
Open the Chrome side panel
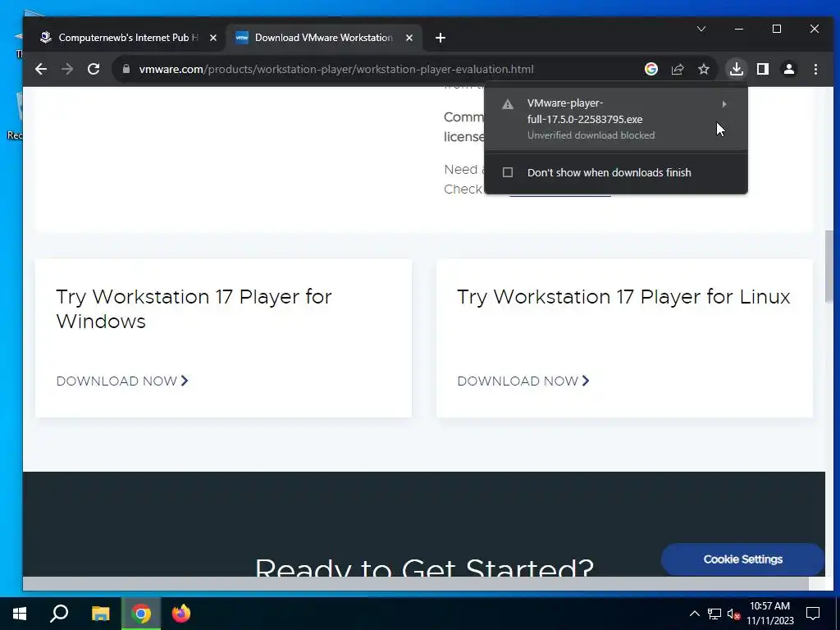click(x=762, y=69)
